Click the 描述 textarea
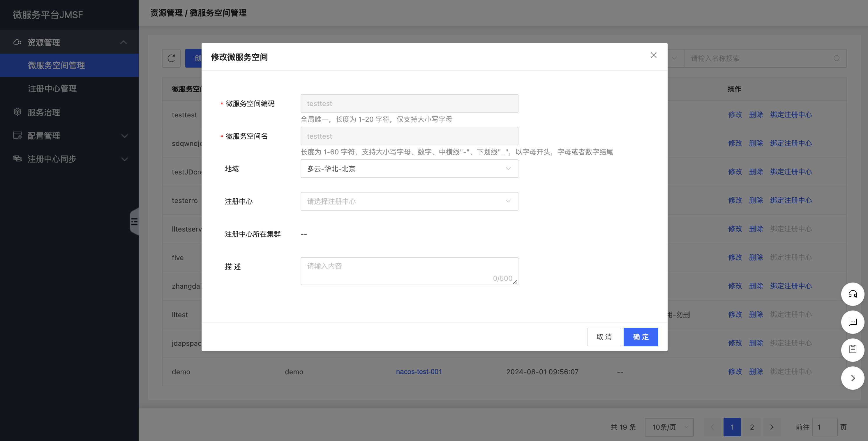 click(x=409, y=271)
